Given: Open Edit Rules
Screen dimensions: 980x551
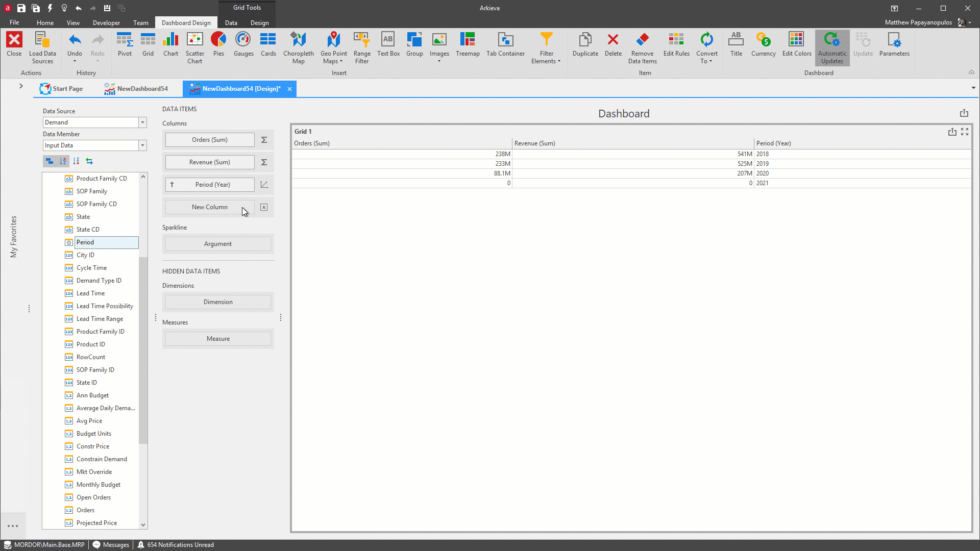Looking at the screenshot, I should [676, 44].
